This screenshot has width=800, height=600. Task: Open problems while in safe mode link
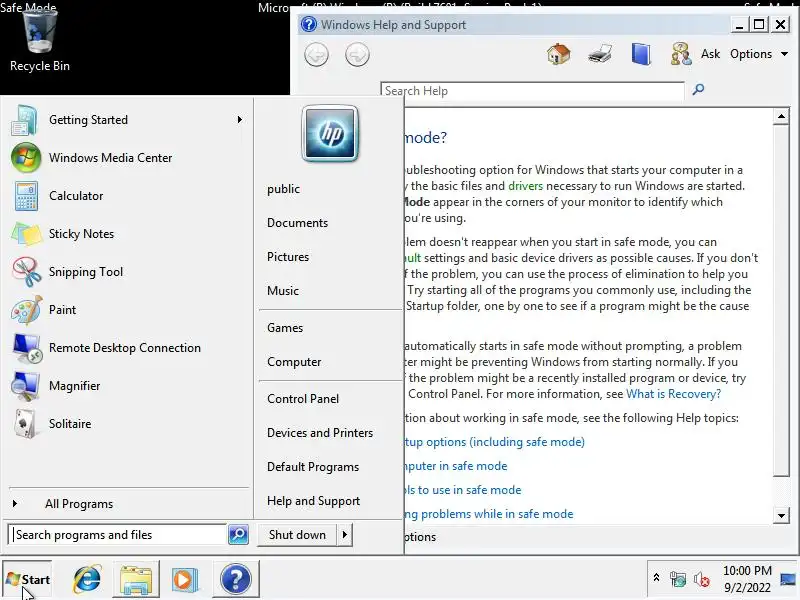point(489,514)
